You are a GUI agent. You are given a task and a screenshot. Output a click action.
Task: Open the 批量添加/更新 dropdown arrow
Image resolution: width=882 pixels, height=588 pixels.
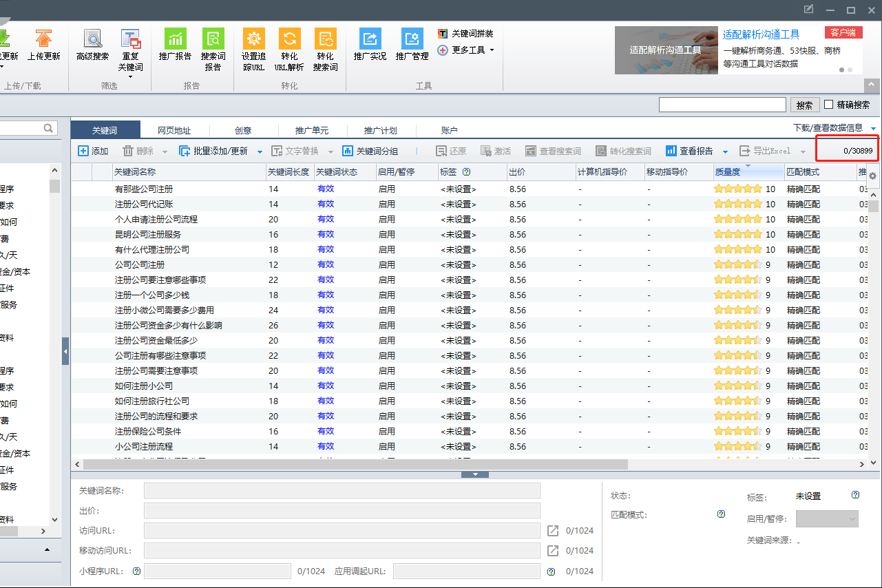pos(260,151)
